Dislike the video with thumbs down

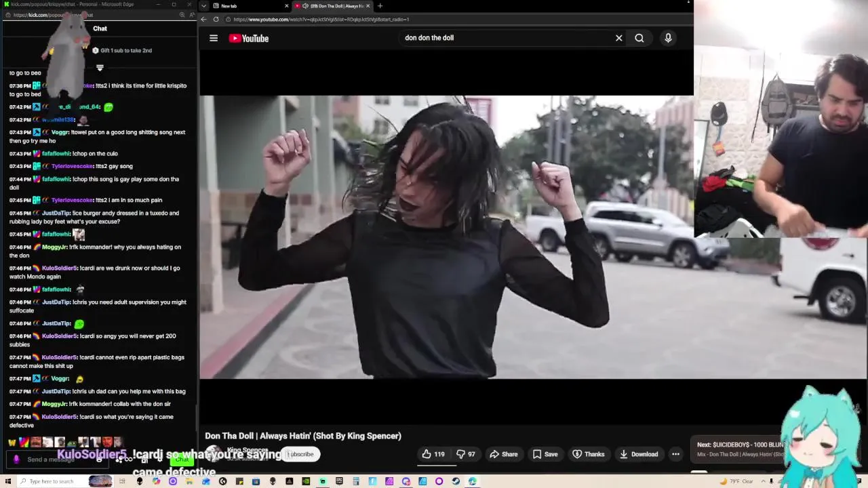pos(465,454)
